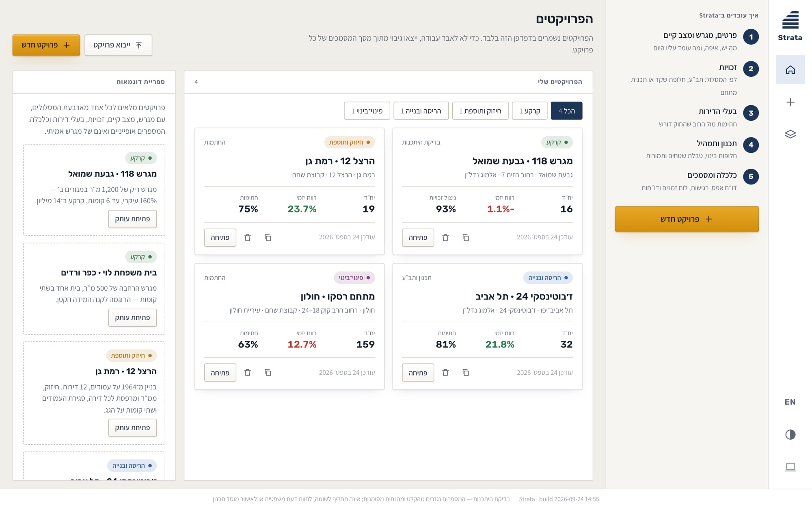Click פרויקט חדש button in guide panel
812x508 pixels.
click(687, 219)
